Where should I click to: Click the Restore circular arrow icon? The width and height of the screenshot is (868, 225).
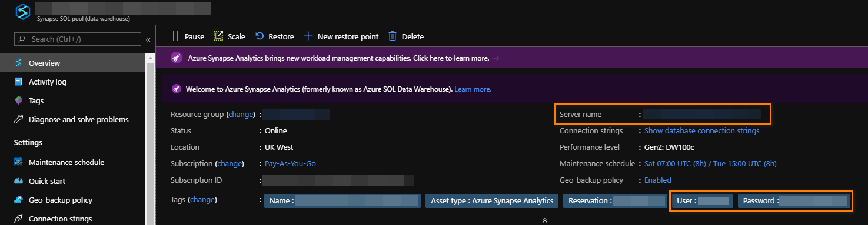260,36
